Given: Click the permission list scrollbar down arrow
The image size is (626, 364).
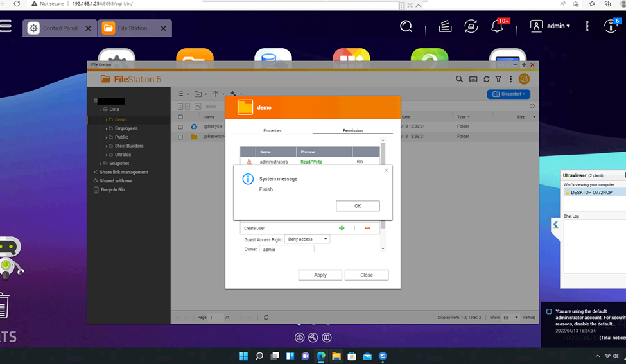Looking at the screenshot, I should (x=383, y=248).
